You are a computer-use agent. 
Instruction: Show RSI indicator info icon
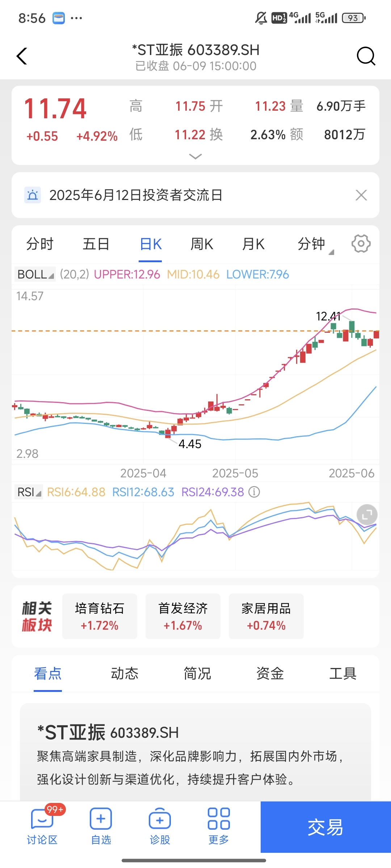(254, 492)
